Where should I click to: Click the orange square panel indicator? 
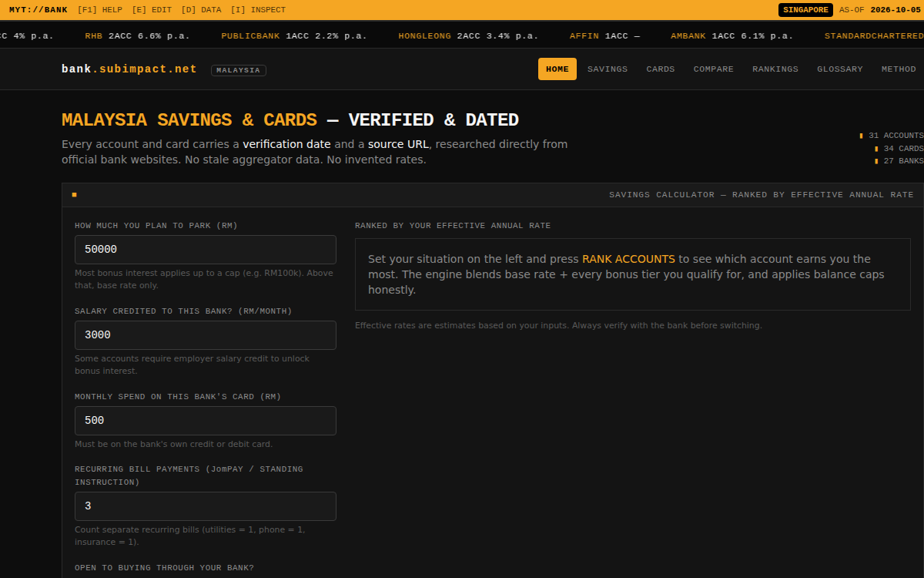click(x=75, y=195)
